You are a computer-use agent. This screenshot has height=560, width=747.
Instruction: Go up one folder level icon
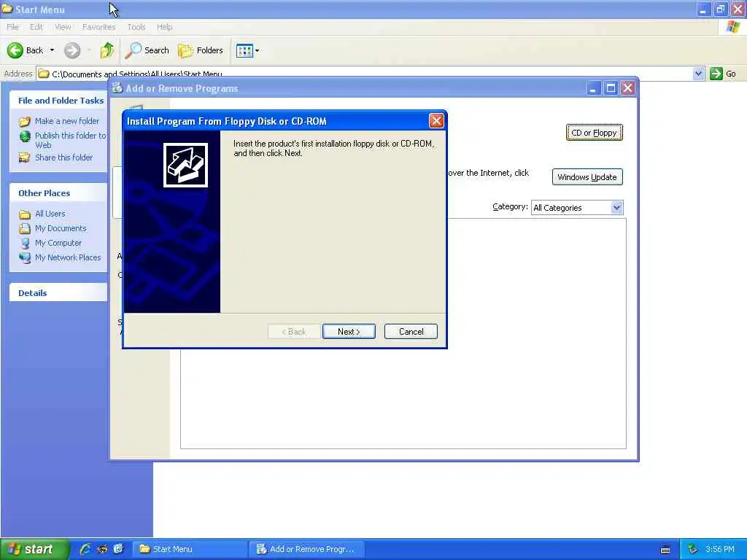[x=107, y=50]
